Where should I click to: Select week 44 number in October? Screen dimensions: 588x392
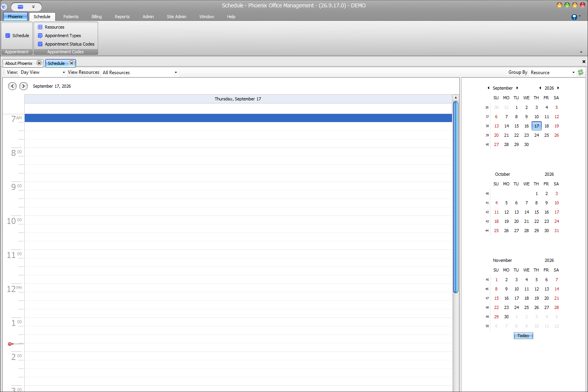coord(487,231)
